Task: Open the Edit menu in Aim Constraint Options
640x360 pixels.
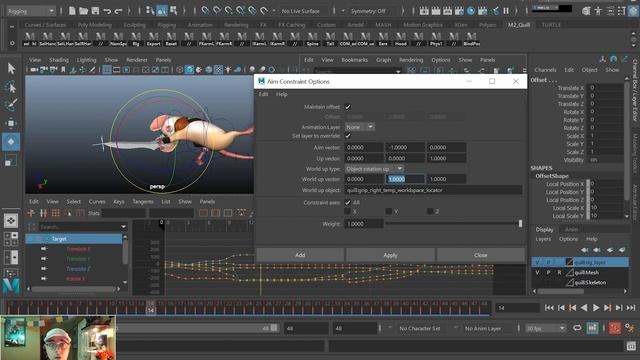Action: pyautogui.click(x=264, y=94)
